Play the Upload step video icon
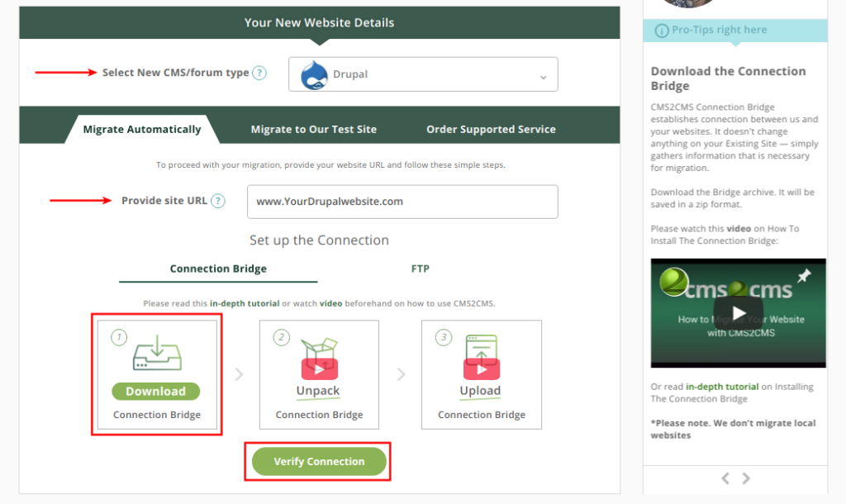Image resolution: width=846 pixels, height=504 pixels. click(482, 369)
